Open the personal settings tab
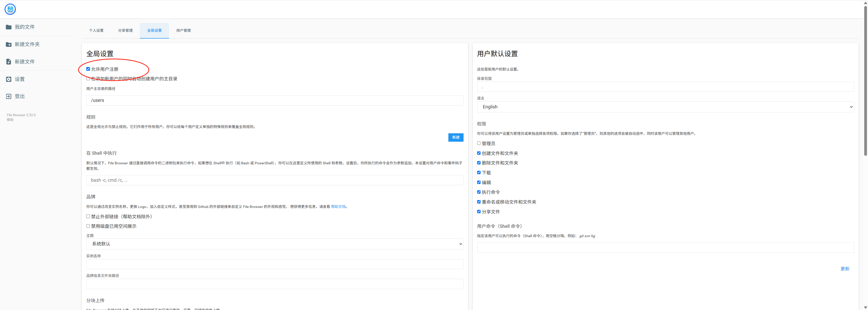868x310 pixels. [96, 31]
